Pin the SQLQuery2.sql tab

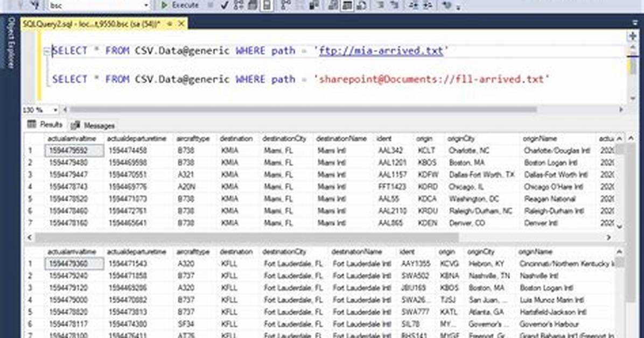169,24
